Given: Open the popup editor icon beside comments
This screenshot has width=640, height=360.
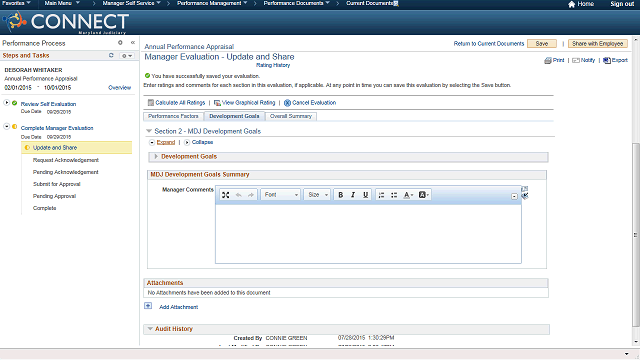Looking at the screenshot, I should coord(525,189).
